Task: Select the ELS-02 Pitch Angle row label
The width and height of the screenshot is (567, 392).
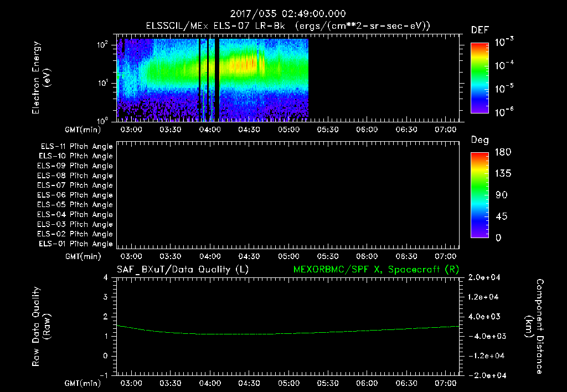Action: tap(75, 234)
